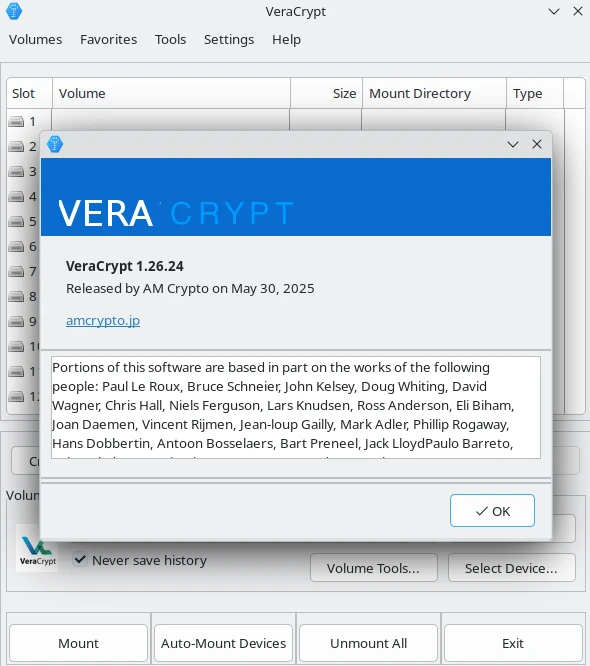
Task: Select drive slot 9 icon
Action: point(16,322)
